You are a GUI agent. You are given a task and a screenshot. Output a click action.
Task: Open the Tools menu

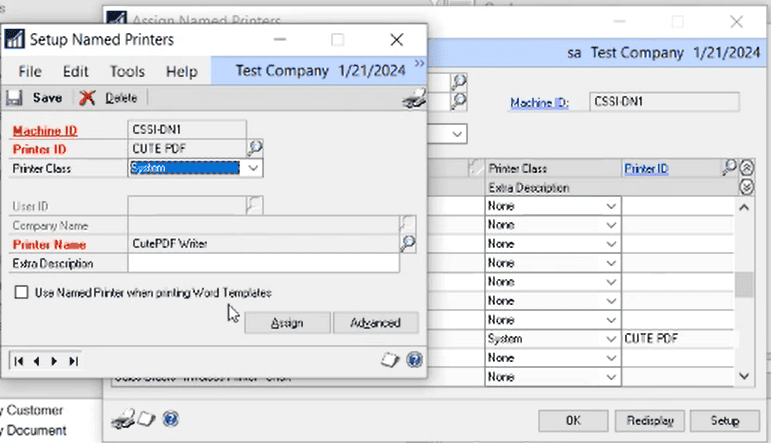pyautogui.click(x=127, y=72)
